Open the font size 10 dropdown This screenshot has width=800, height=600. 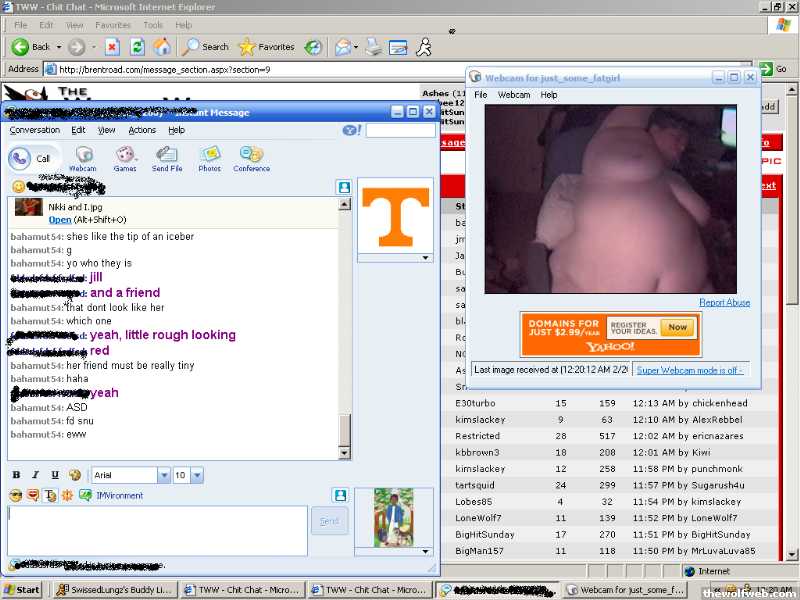click(x=197, y=475)
